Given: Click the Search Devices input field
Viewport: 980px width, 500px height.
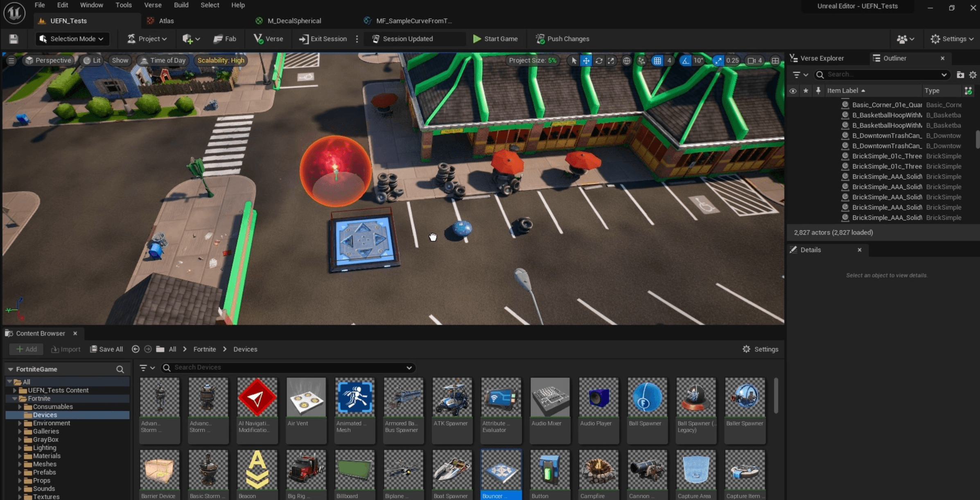Looking at the screenshot, I should pos(287,367).
